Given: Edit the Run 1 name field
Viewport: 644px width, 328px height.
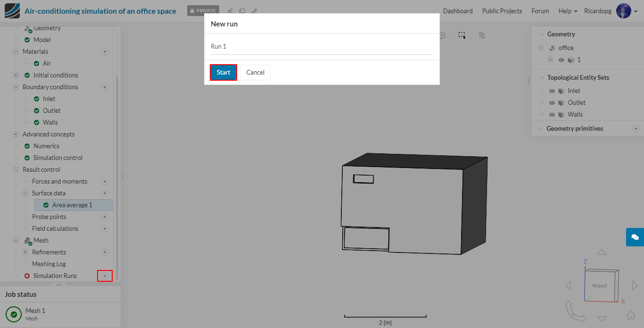Looking at the screenshot, I should coord(322,46).
